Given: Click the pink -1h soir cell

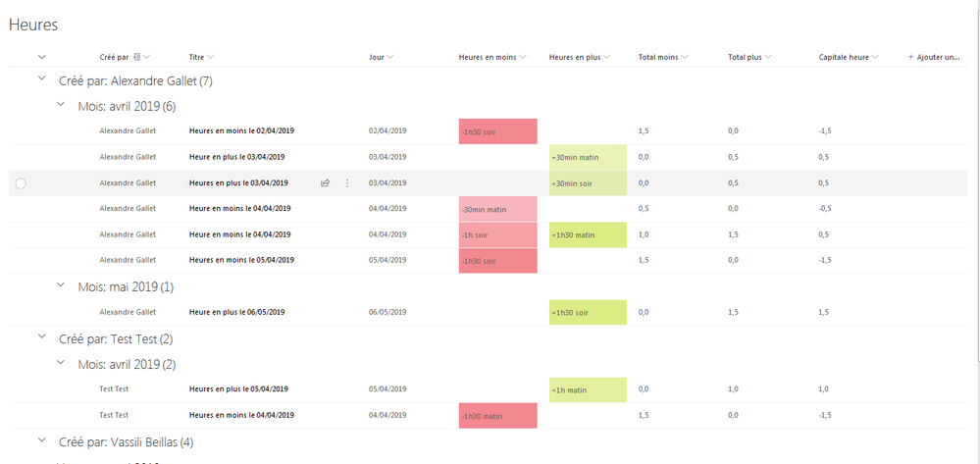Looking at the screenshot, I should pyautogui.click(x=497, y=234).
